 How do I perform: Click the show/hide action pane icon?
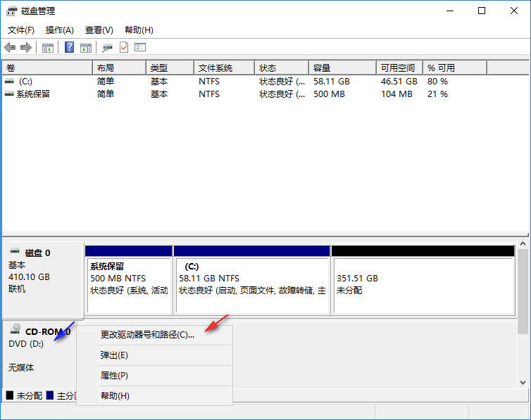click(86, 48)
